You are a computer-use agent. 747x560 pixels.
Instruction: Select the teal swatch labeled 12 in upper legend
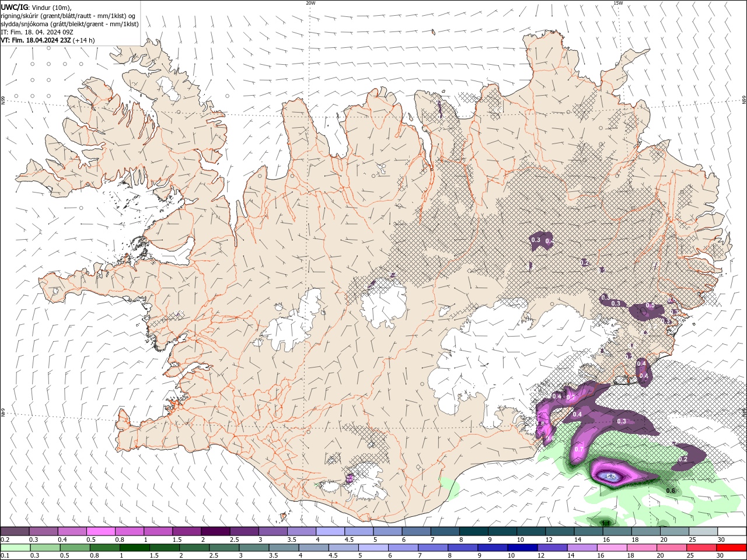click(x=560, y=531)
